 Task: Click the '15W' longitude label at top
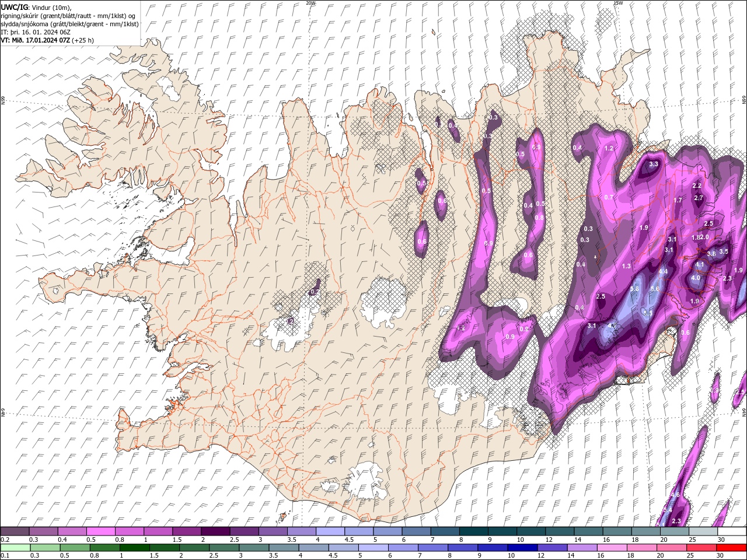tap(618, 3)
